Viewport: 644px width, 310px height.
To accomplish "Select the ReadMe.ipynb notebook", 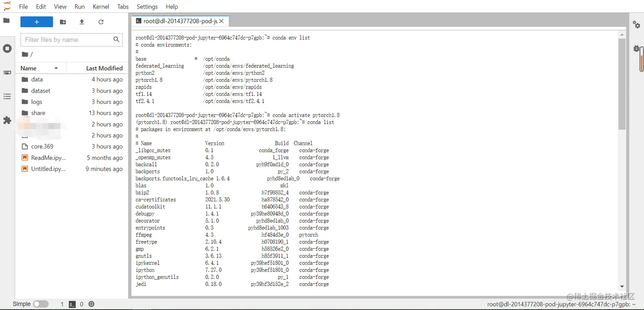I will pyautogui.click(x=72, y=158).
